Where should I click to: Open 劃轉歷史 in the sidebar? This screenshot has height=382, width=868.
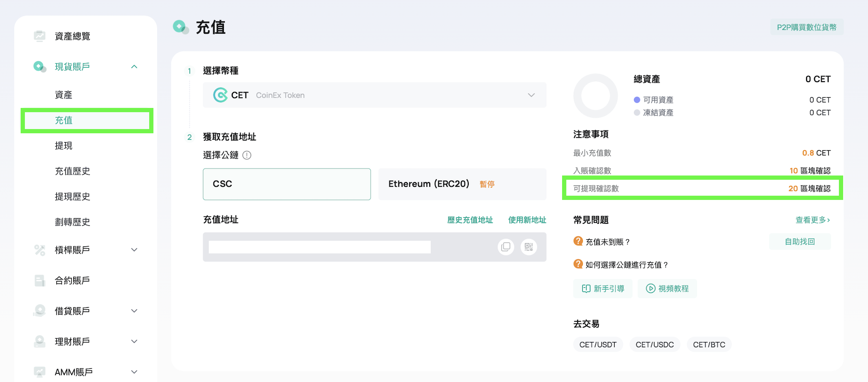[x=73, y=222]
